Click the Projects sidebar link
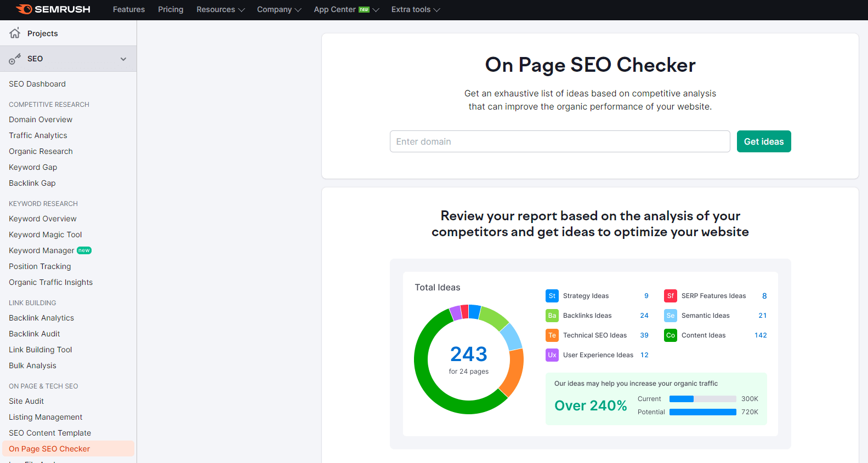The image size is (868, 463). pos(43,33)
